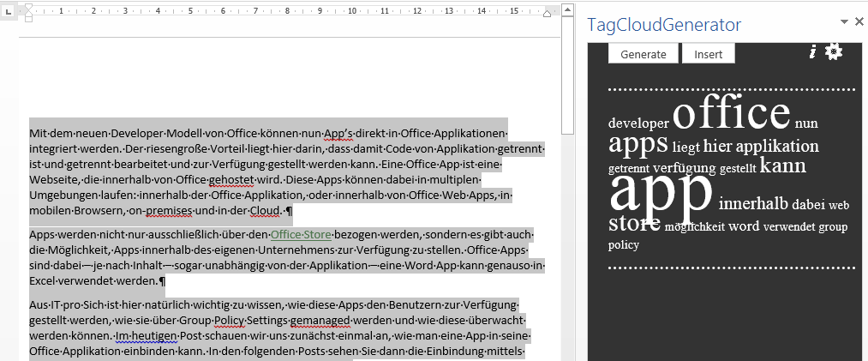This screenshot has height=361, width=868.
Task: Click the "developer" tag in the cloud
Action: click(638, 123)
